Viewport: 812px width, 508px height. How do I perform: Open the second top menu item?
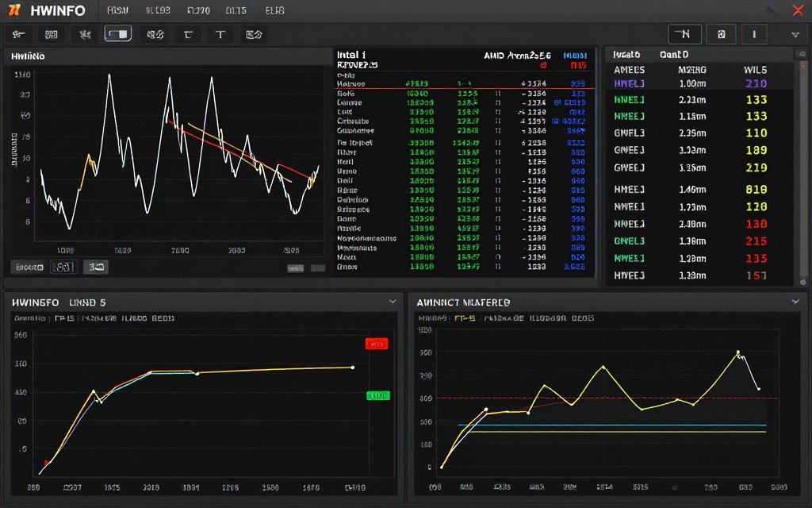coord(158,10)
